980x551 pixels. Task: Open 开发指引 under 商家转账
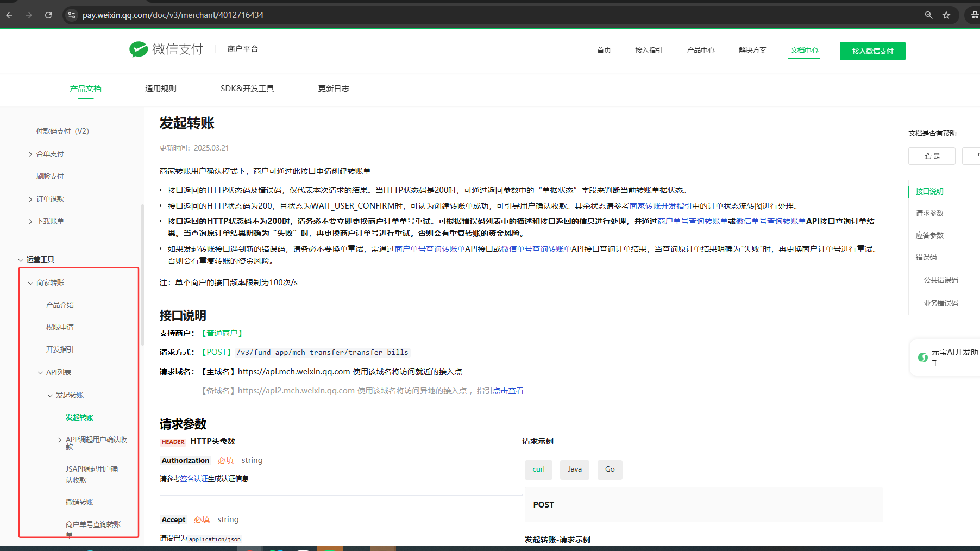click(60, 349)
